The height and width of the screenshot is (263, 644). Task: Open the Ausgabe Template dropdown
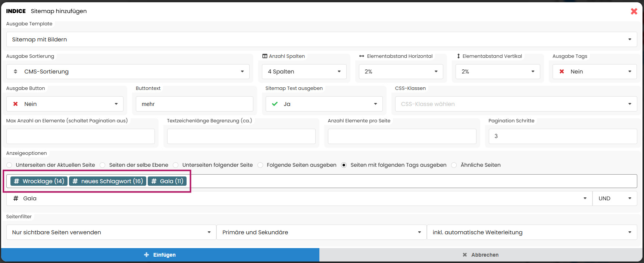tap(321, 40)
